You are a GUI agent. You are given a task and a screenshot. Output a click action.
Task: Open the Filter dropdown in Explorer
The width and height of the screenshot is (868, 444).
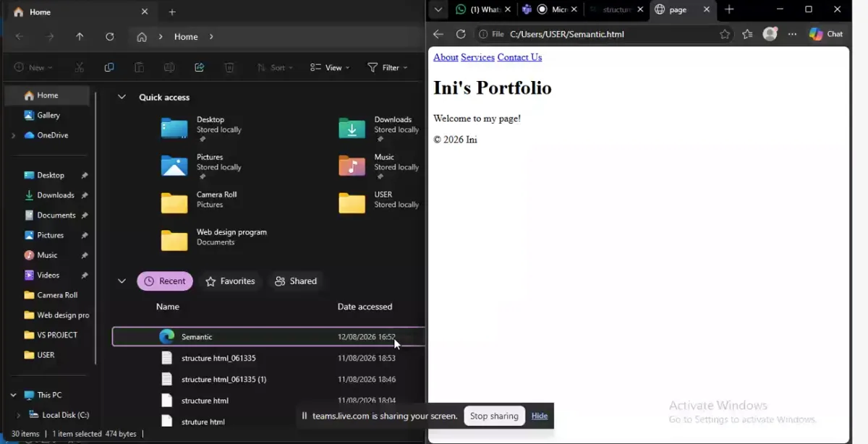(x=388, y=67)
